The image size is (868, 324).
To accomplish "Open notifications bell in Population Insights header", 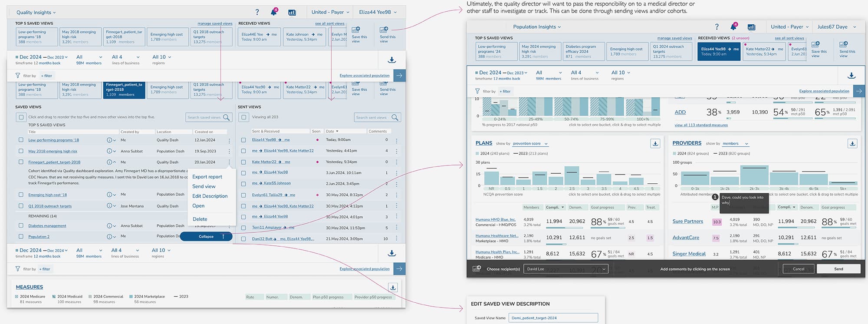I will [733, 26].
